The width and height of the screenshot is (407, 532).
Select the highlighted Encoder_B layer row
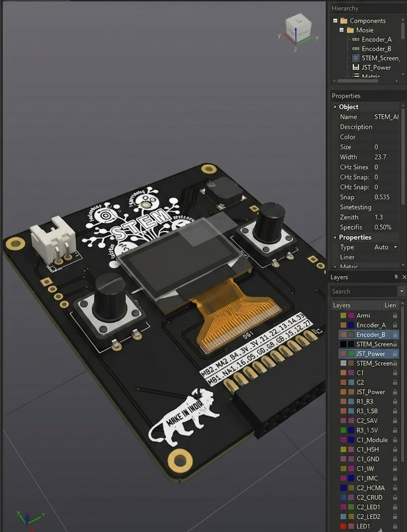[x=369, y=334]
